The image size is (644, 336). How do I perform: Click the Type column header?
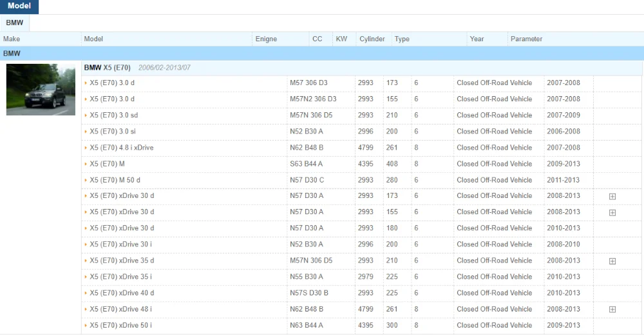402,39
